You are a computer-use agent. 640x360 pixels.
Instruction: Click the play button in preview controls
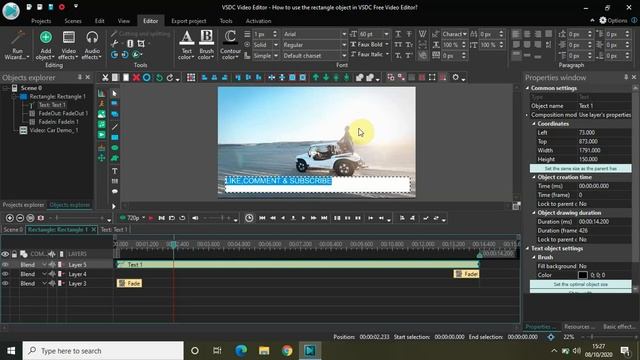[x=303, y=218]
